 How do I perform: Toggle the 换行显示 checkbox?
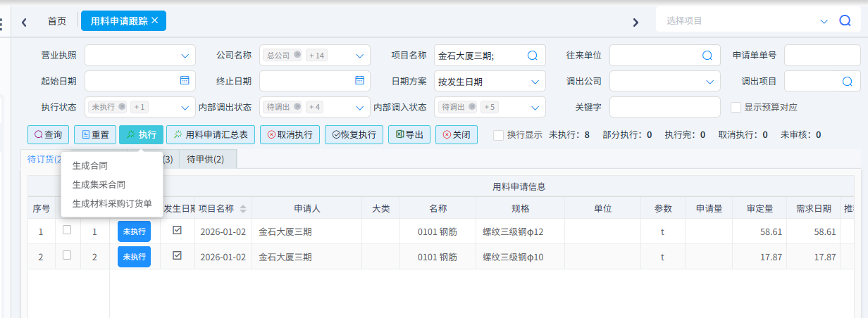click(498, 134)
